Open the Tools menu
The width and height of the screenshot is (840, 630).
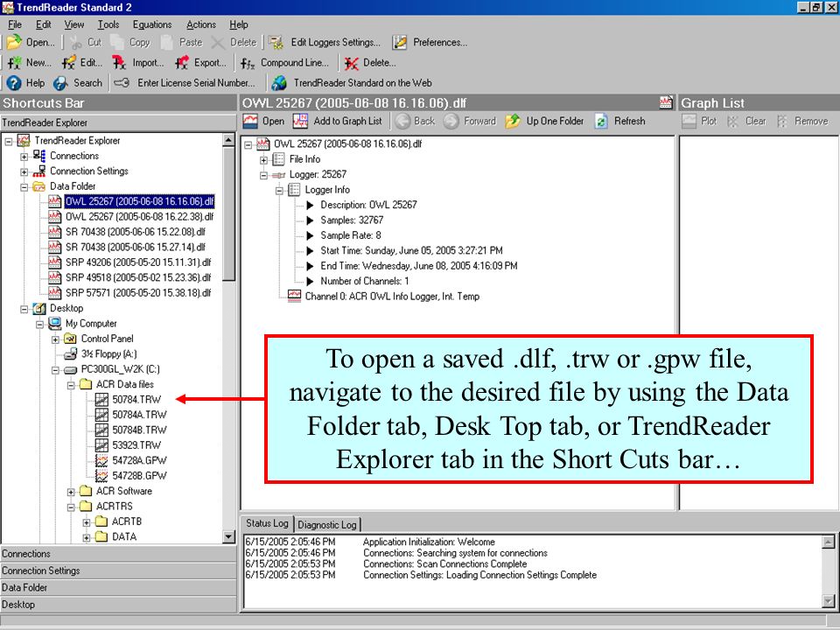[108, 24]
